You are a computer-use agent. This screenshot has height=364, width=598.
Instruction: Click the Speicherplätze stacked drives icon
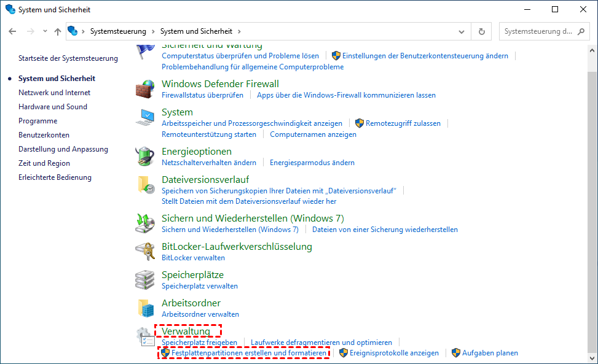coord(145,280)
